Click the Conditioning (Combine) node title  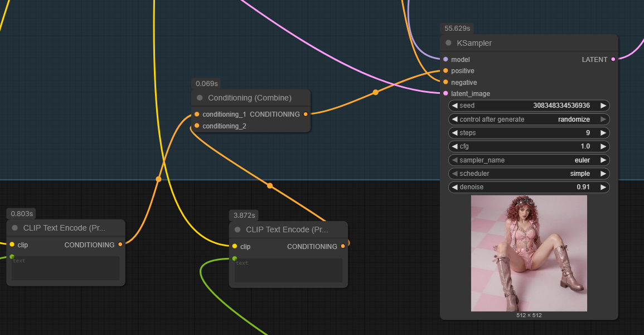coord(250,98)
